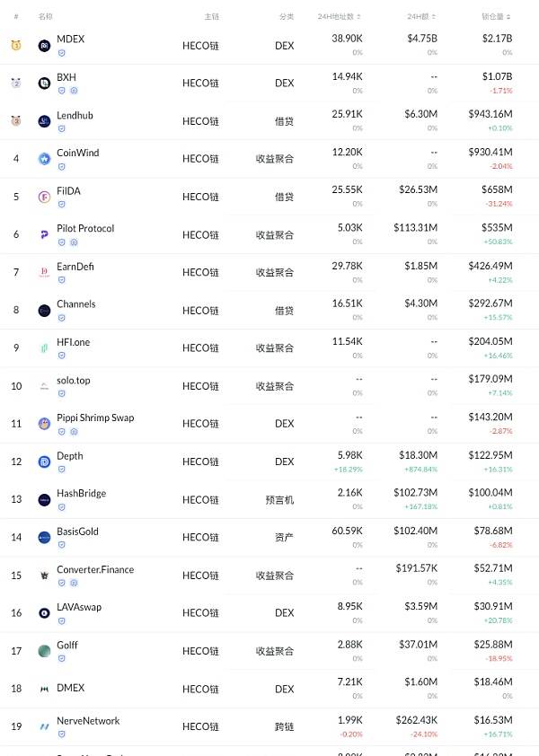The width and height of the screenshot is (539, 756).
Task: Select the BasisGold table row name
Action: [77, 532]
